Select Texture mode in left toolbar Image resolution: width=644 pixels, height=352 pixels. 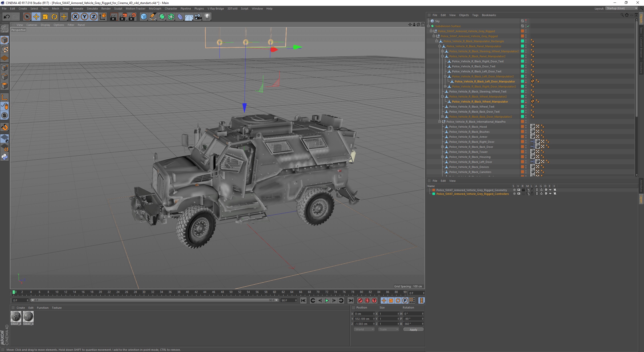(x=5, y=49)
